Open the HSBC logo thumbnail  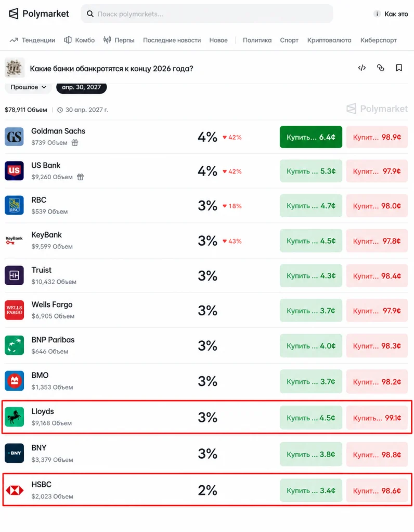pos(14,490)
